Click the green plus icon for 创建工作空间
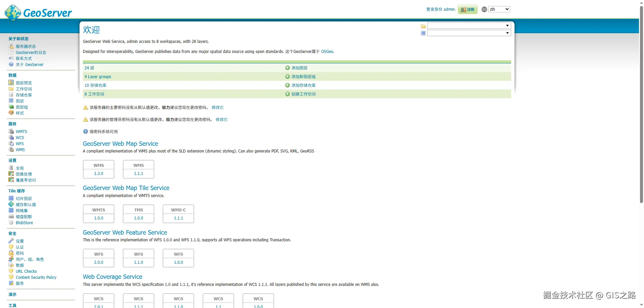The width and height of the screenshot is (644, 308). pos(287,94)
